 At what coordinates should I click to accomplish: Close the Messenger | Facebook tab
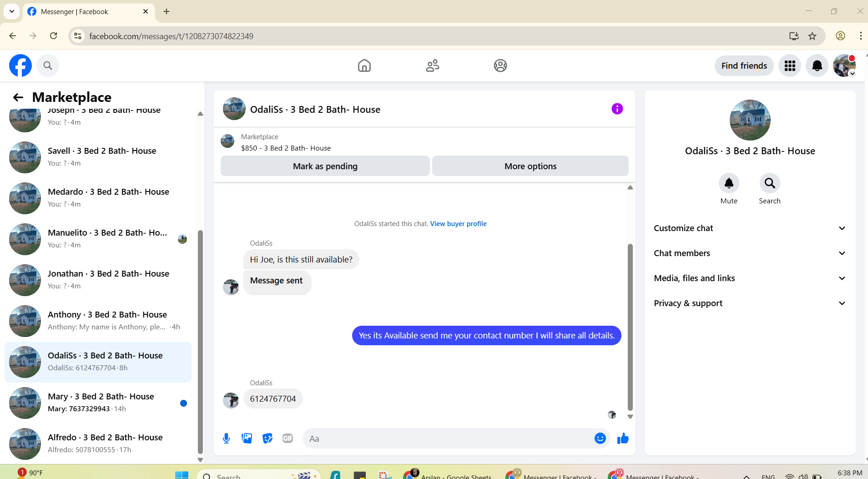(x=146, y=11)
